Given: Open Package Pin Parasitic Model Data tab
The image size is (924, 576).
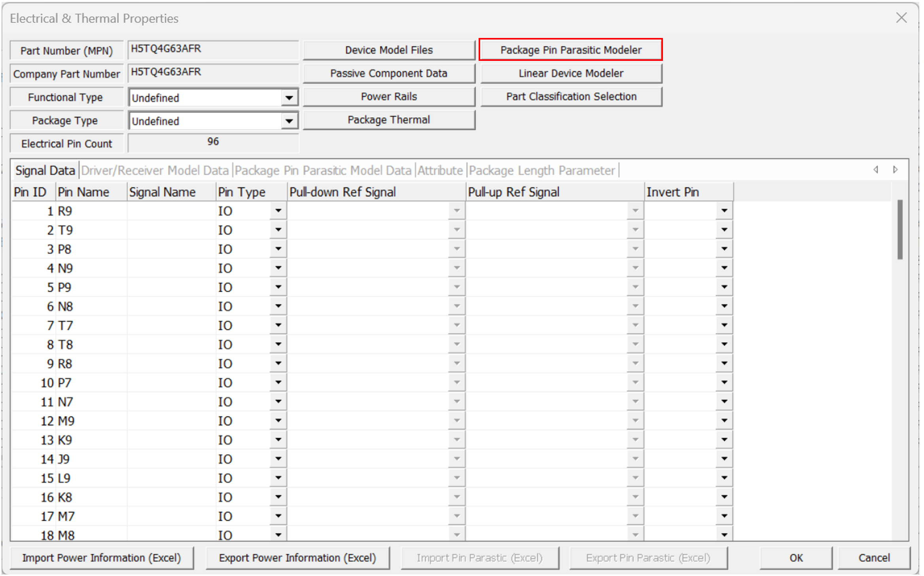Looking at the screenshot, I should pyautogui.click(x=323, y=170).
